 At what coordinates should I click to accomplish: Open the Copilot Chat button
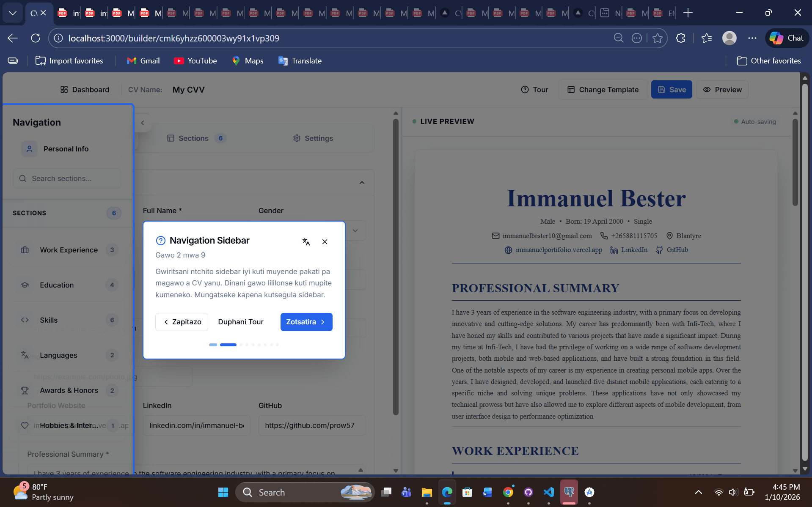787,38
